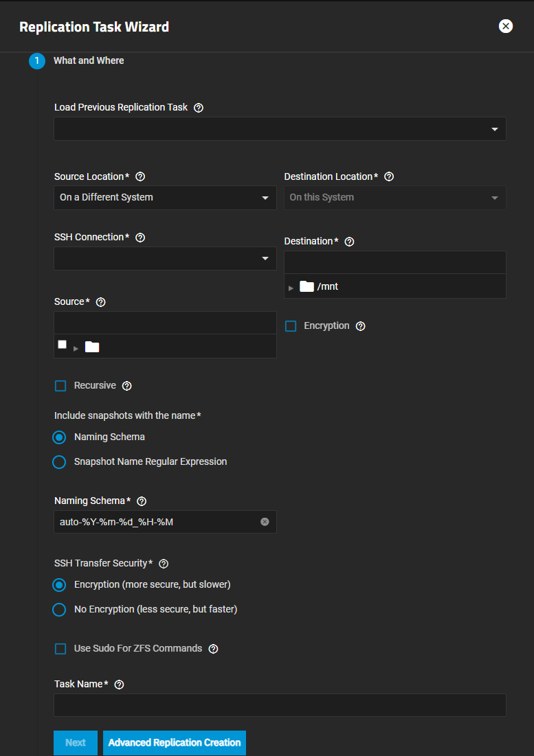Open the SSH Connection dropdown
534x756 pixels.
[x=165, y=258]
